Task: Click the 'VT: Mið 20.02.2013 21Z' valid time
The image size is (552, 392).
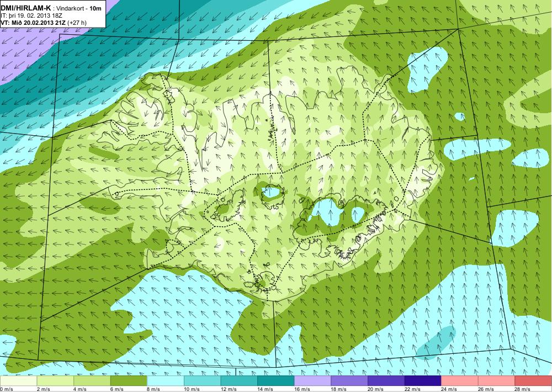Action: [34, 23]
